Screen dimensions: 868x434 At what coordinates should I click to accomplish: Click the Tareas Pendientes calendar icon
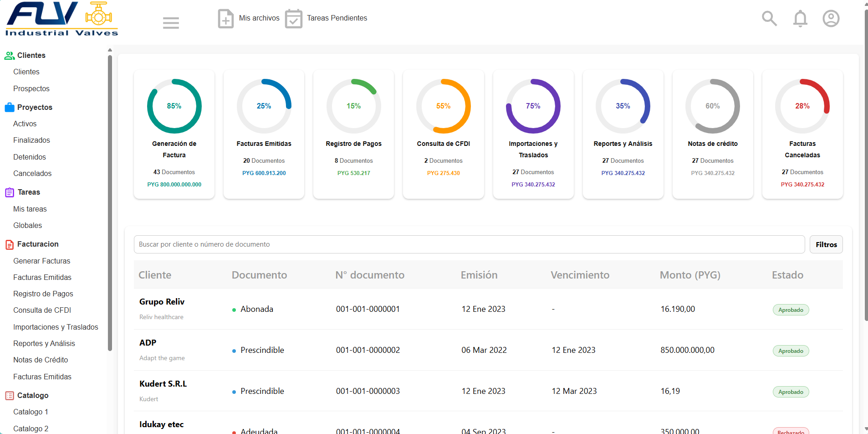(294, 19)
